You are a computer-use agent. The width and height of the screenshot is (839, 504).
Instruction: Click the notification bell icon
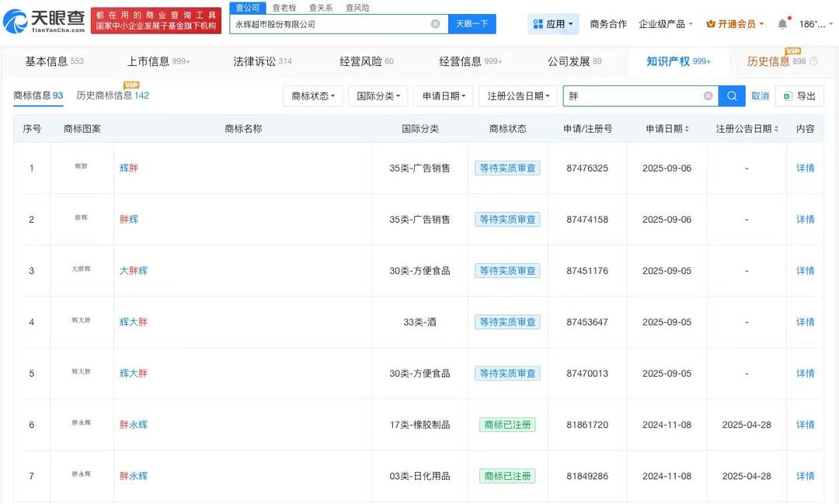tap(782, 24)
